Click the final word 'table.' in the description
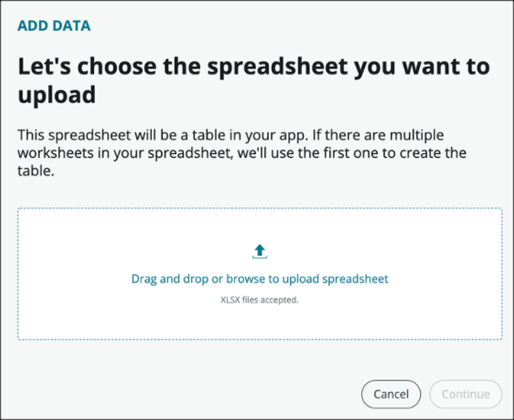The height and width of the screenshot is (420, 514). [36, 171]
